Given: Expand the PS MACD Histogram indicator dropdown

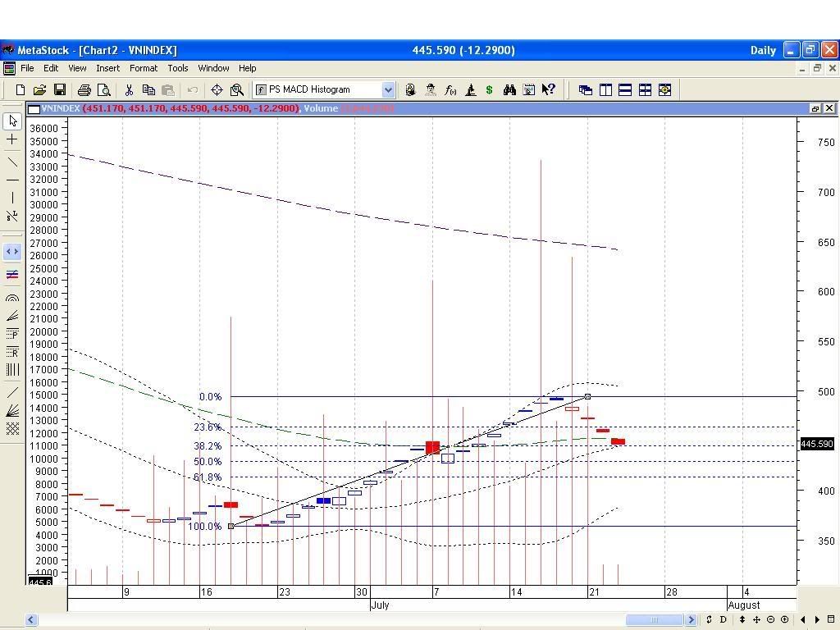Looking at the screenshot, I should tap(388, 89).
